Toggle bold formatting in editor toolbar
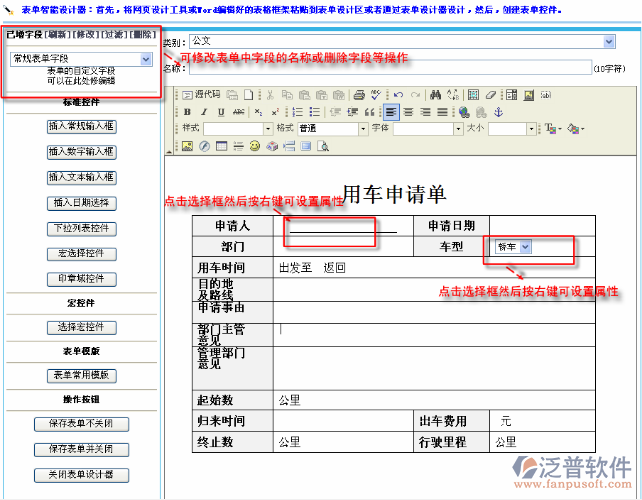This screenshot has height=500, width=642. pyautogui.click(x=188, y=112)
